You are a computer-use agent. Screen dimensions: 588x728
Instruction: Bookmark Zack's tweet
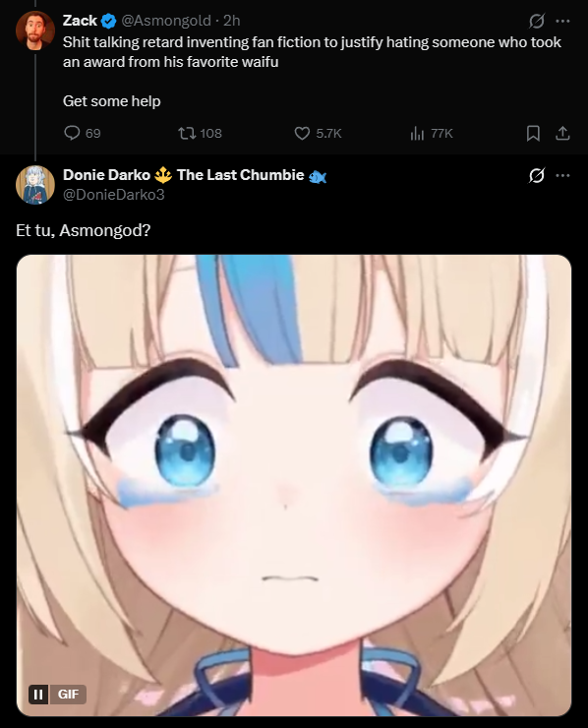(533, 134)
